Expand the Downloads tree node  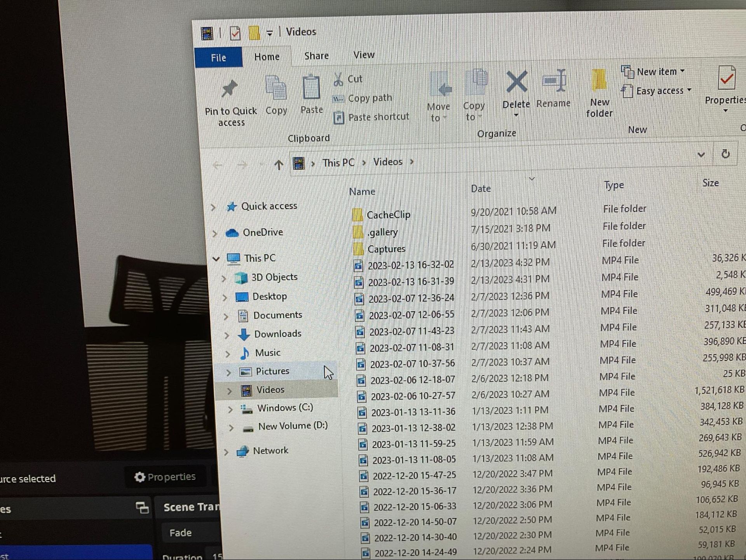point(227,335)
